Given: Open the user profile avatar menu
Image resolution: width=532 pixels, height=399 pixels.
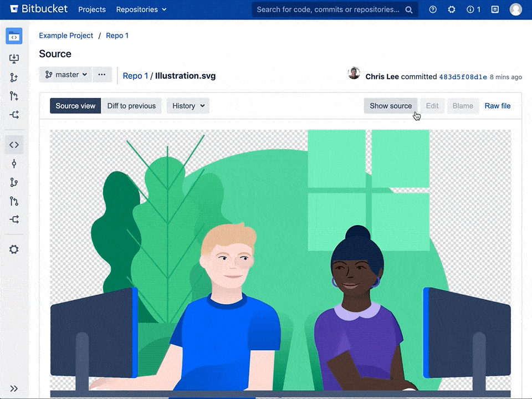Looking at the screenshot, I should (x=515, y=9).
